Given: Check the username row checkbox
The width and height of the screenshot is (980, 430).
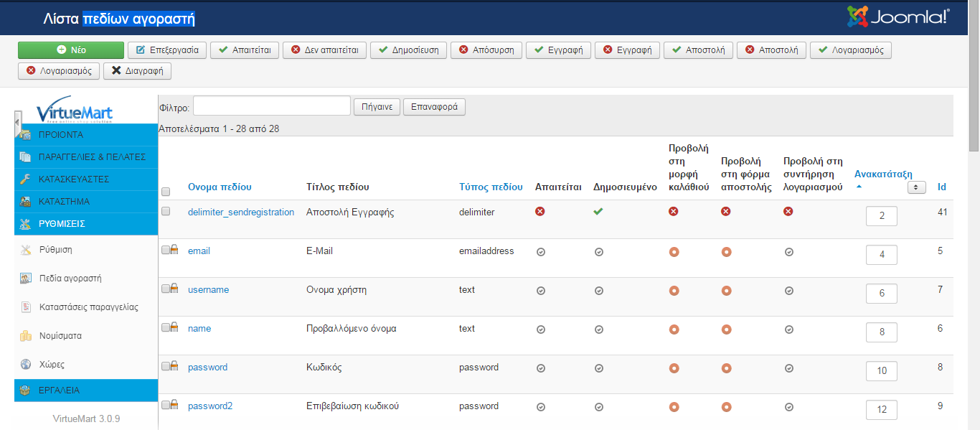Looking at the screenshot, I should [166, 289].
